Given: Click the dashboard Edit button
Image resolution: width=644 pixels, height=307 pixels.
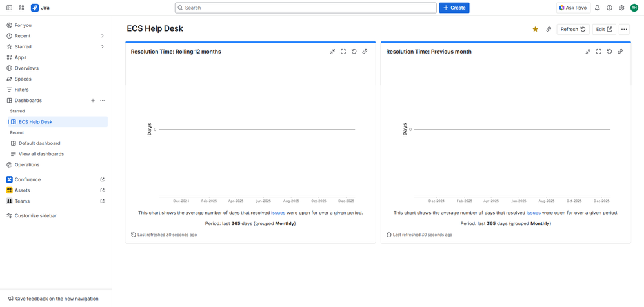Looking at the screenshot, I should (x=604, y=29).
